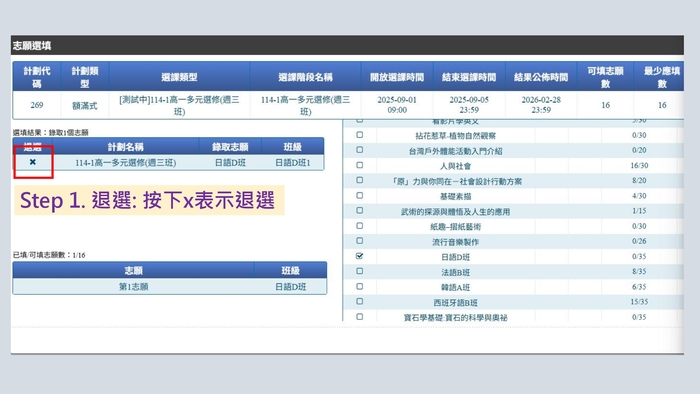Check the 流行音樂製作 checkbox
Image resolution: width=700 pixels, height=394 pixels.
pyautogui.click(x=359, y=241)
